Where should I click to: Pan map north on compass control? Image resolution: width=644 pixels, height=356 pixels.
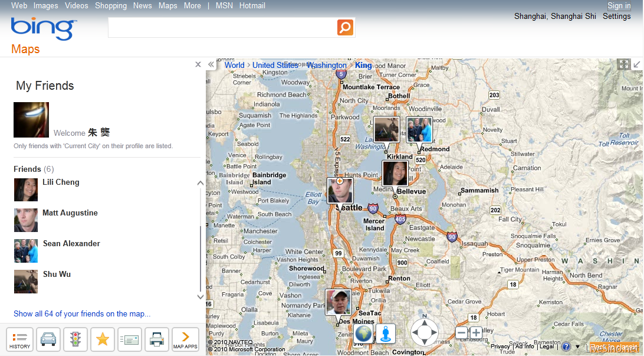coord(425,322)
